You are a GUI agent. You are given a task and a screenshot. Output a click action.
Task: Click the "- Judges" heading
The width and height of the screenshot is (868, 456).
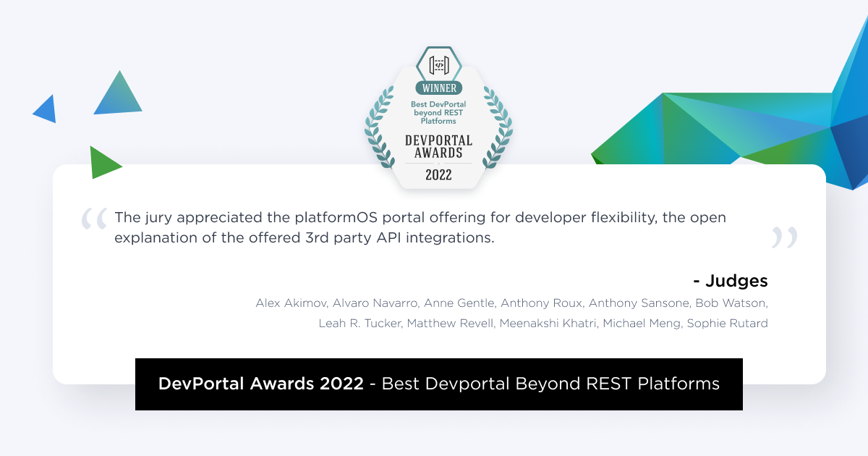(x=730, y=281)
